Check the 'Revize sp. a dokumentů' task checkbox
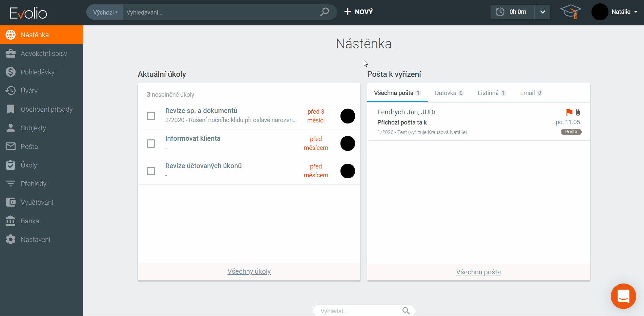This screenshot has height=316, width=644. coord(151,116)
